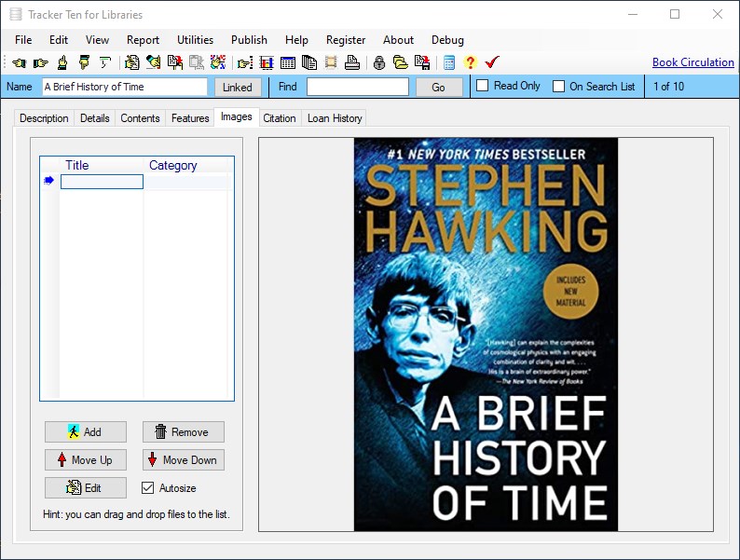Switch to the Citation tab

point(280,118)
